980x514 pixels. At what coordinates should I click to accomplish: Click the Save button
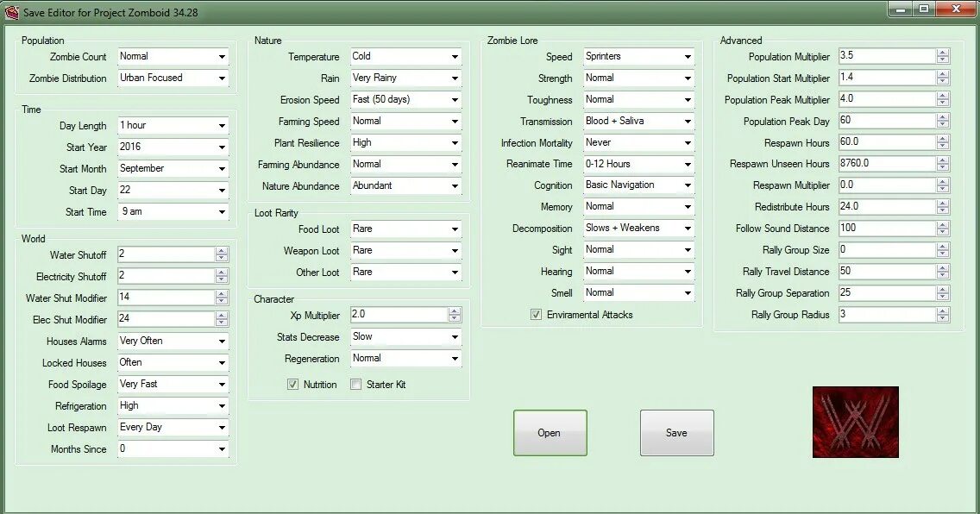click(x=677, y=433)
